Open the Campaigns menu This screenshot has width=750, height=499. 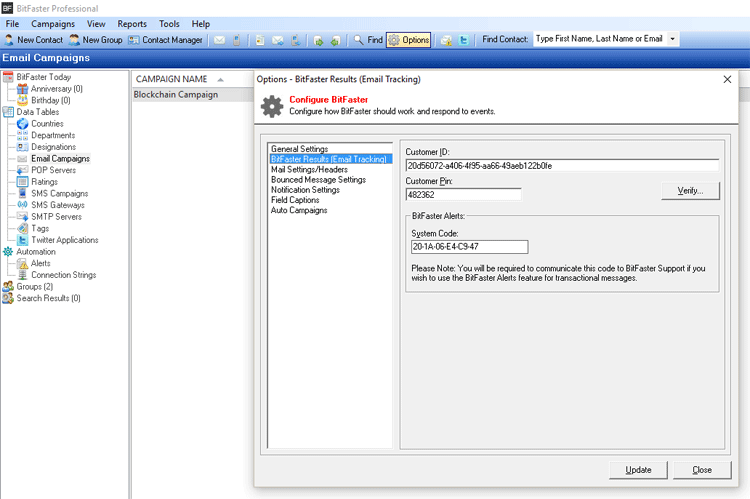[x=53, y=24]
